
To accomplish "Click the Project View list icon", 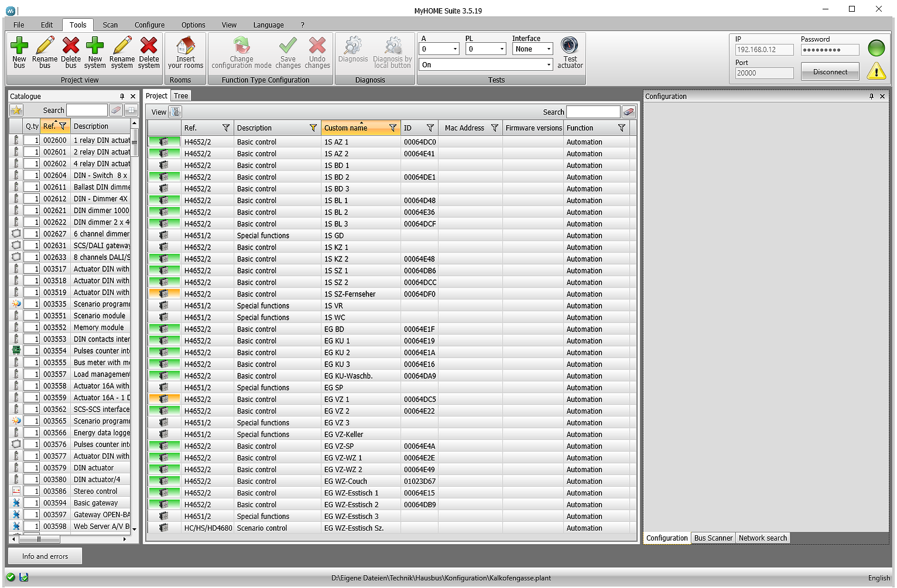I will [x=175, y=112].
